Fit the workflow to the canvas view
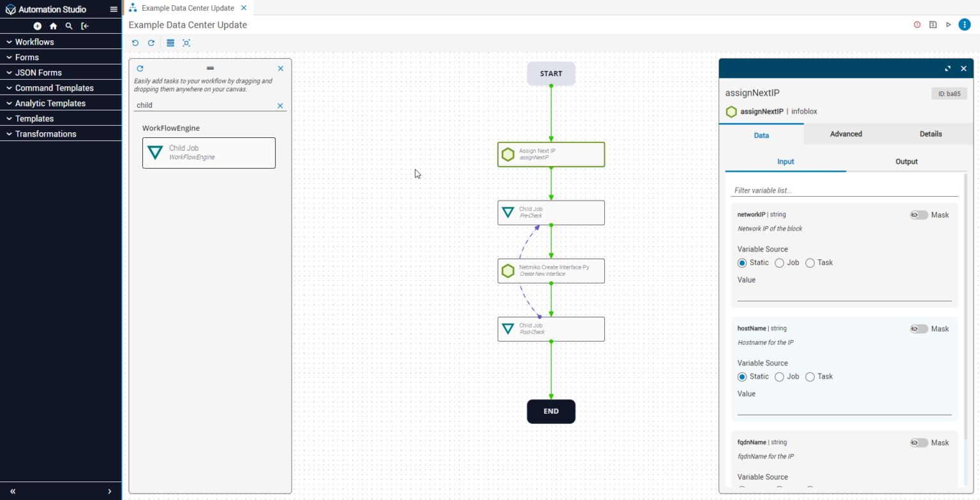Image resolution: width=980 pixels, height=500 pixels. 186,43
